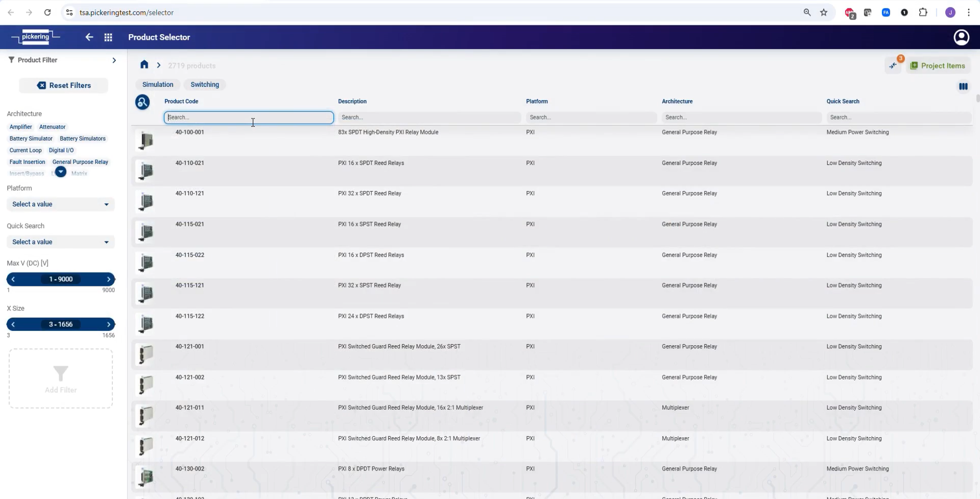
Task: Click the home breadcrumb icon
Action: click(144, 65)
